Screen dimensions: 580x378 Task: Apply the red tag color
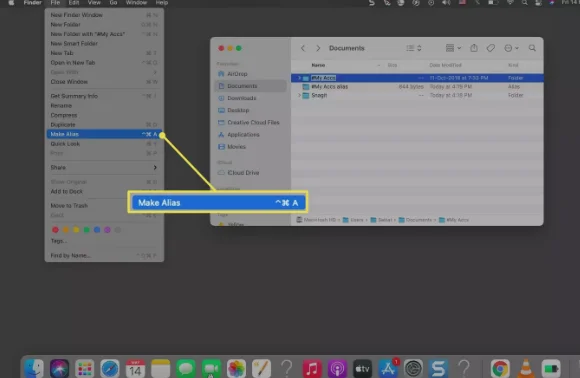click(55, 230)
